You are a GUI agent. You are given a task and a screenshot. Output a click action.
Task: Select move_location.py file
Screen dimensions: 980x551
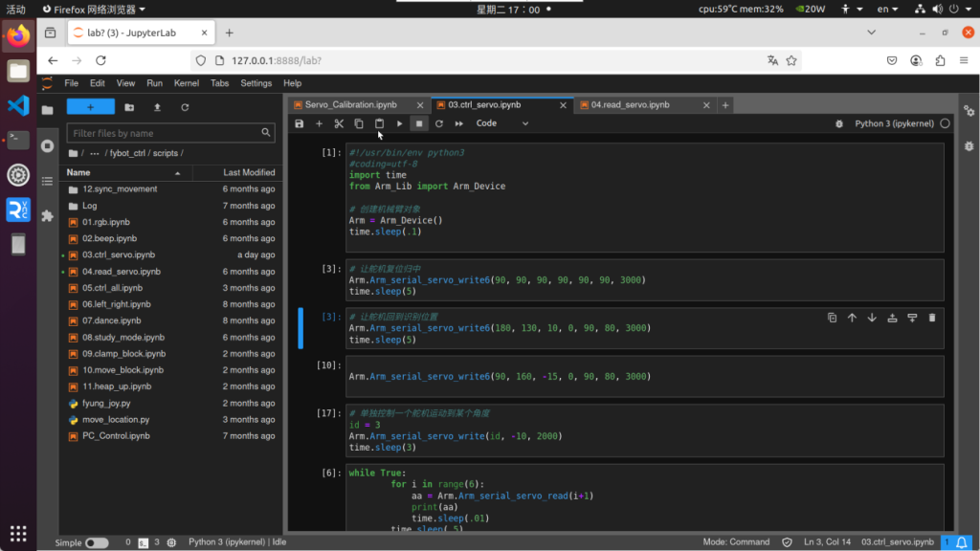pos(116,420)
